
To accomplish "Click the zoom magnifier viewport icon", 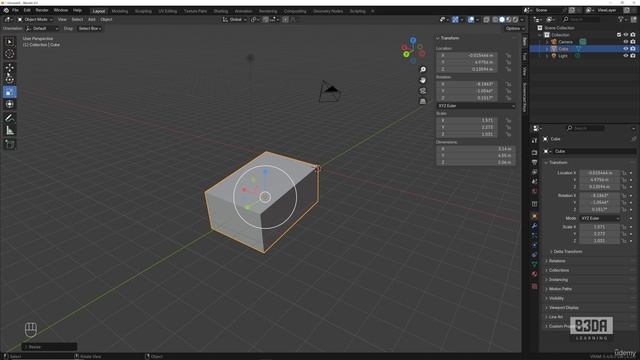I will [x=423, y=70].
